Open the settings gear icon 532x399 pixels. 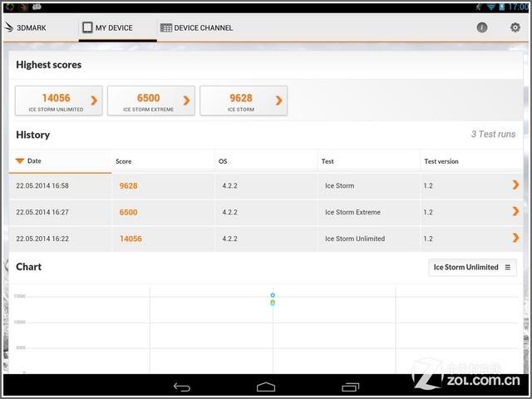click(515, 27)
